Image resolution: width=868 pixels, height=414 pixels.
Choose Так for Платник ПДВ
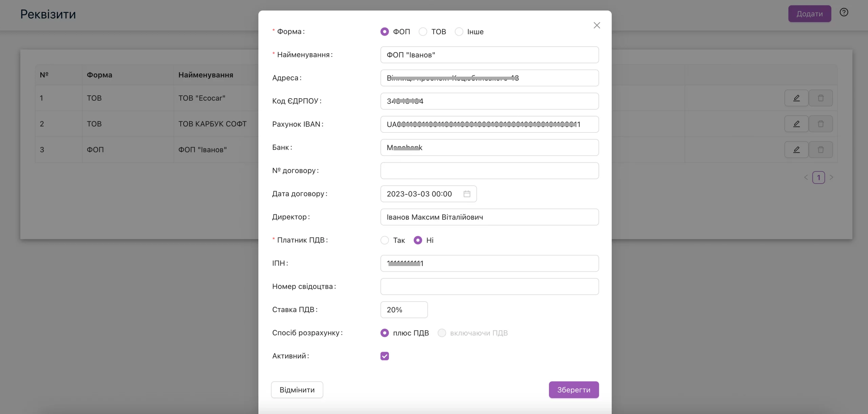pos(384,240)
